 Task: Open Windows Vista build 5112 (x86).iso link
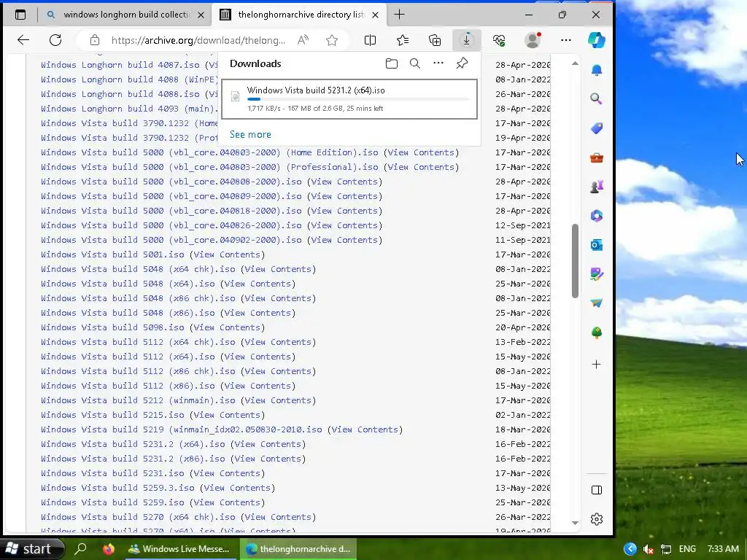(128, 386)
